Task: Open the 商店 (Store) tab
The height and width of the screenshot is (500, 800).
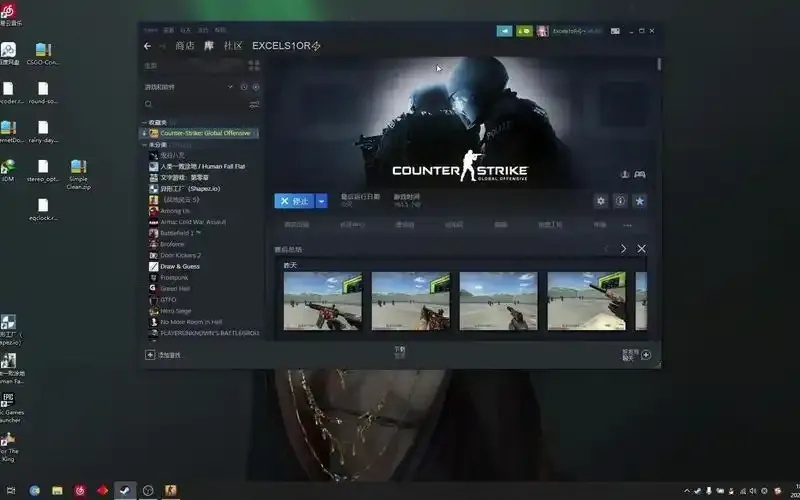Action: [185, 46]
